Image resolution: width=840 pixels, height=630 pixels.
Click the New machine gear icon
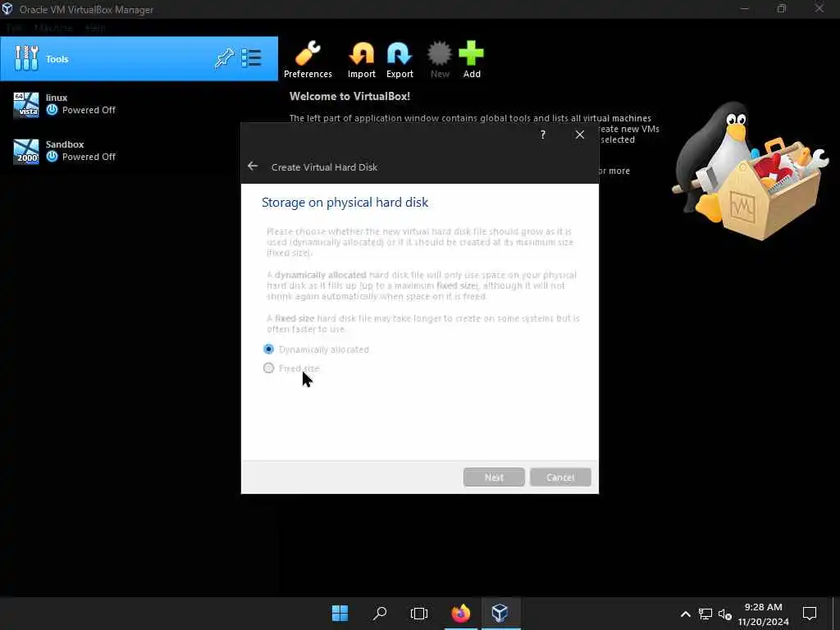440,59
